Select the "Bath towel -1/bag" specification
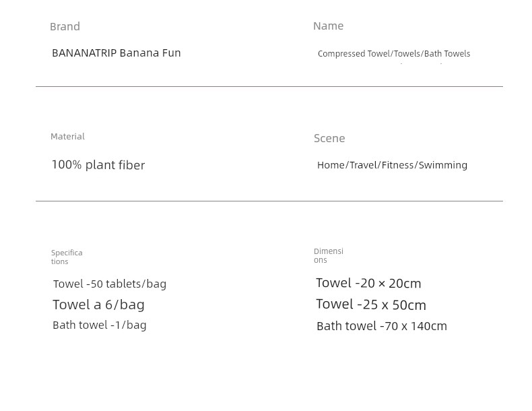Image resolution: width=532 pixels, height=411 pixels. [100, 325]
